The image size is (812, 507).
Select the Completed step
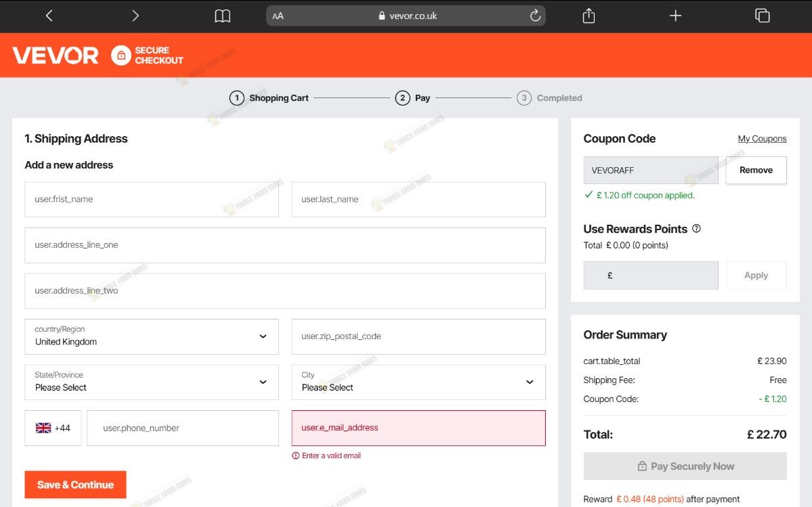[549, 97]
